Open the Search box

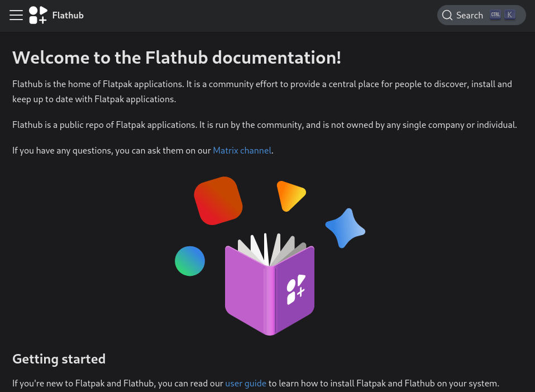(481, 15)
